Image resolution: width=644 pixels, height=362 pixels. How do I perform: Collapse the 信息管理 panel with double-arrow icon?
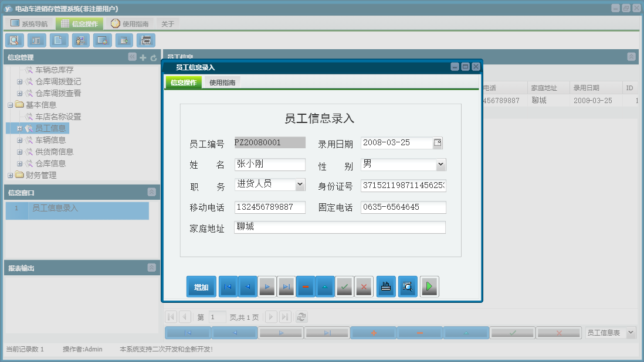pyautogui.click(x=132, y=57)
